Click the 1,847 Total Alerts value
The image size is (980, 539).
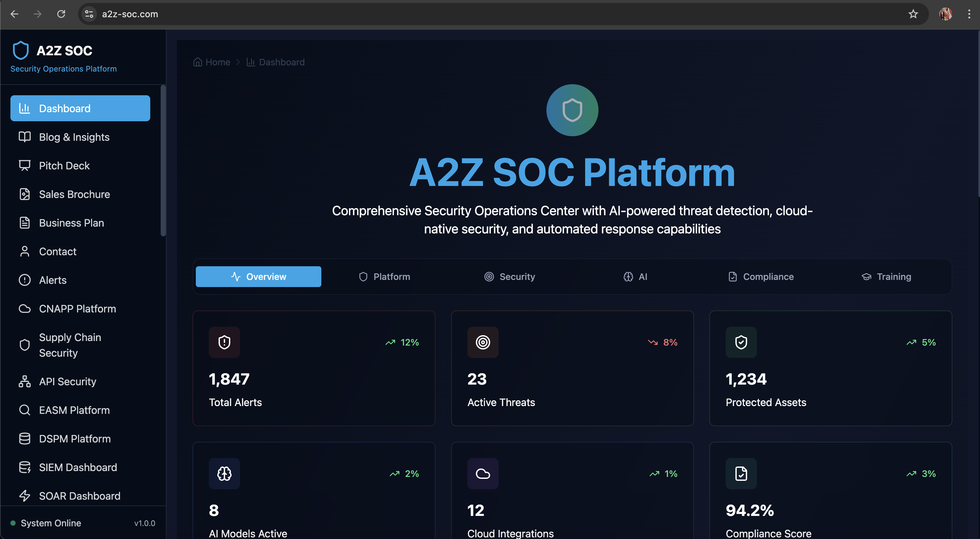coord(229,379)
